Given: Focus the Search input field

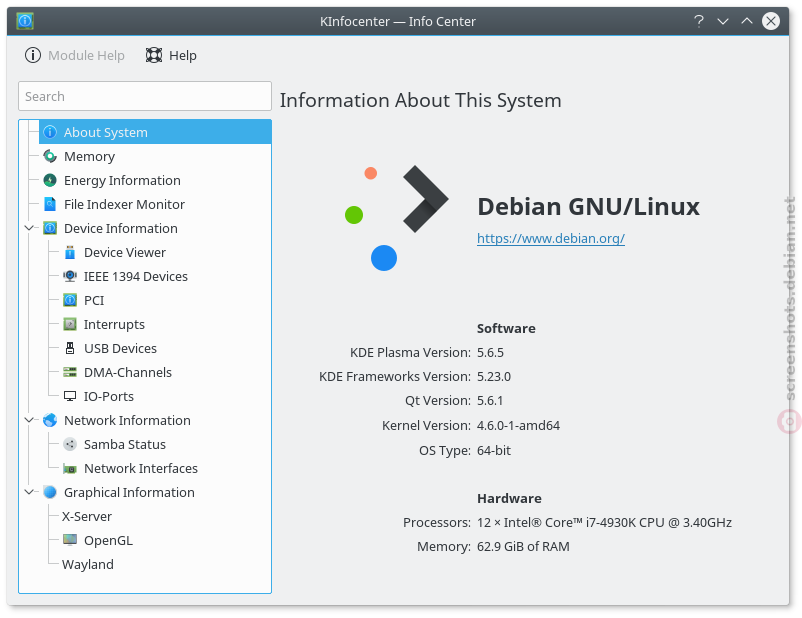Looking at the screenshot, I should coord(145,96).
